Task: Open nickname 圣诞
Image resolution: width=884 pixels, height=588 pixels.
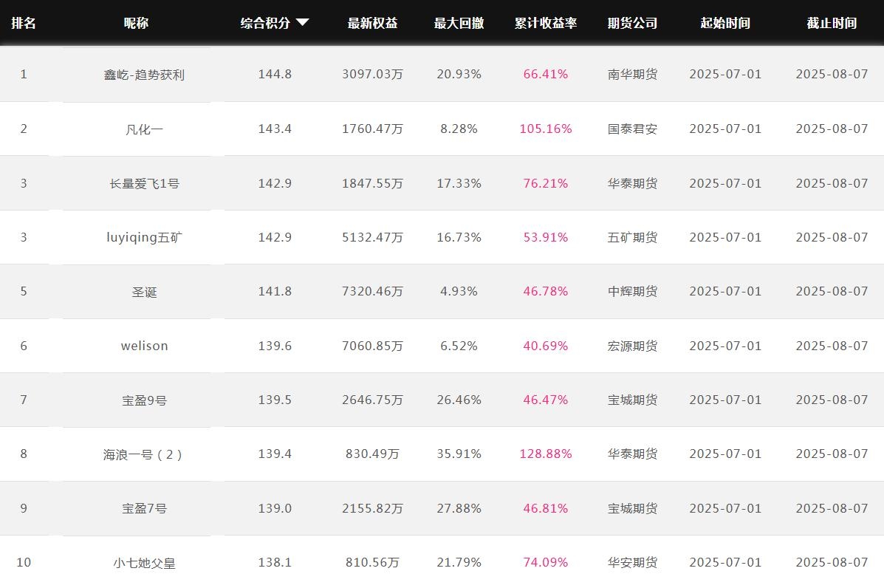Action: point(144,292)
